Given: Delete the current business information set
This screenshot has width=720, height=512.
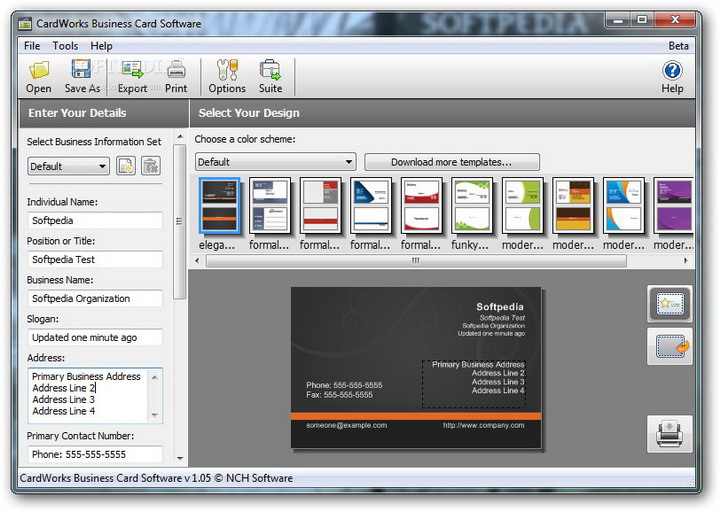Looking at the screenshot, I should 150,166.
